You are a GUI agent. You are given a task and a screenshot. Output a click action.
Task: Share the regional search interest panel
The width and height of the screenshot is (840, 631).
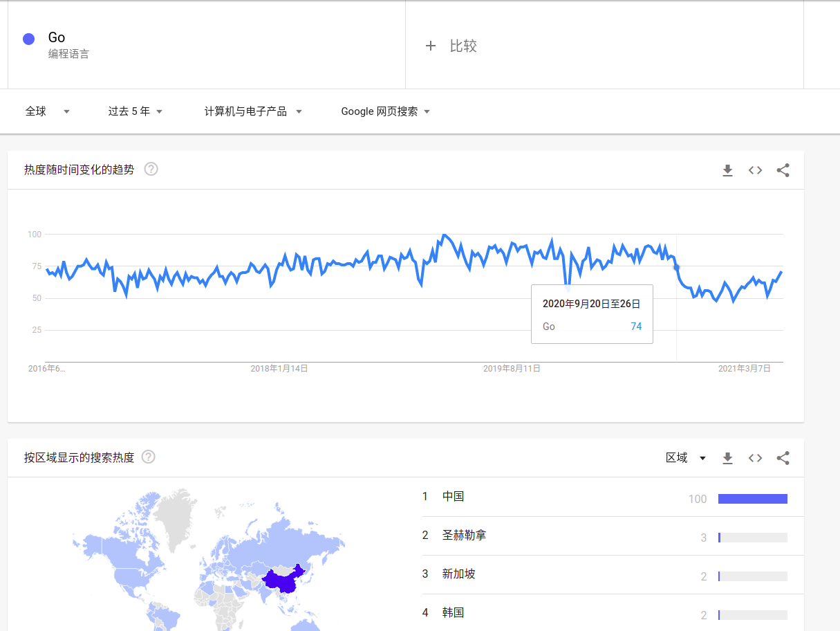783,458
